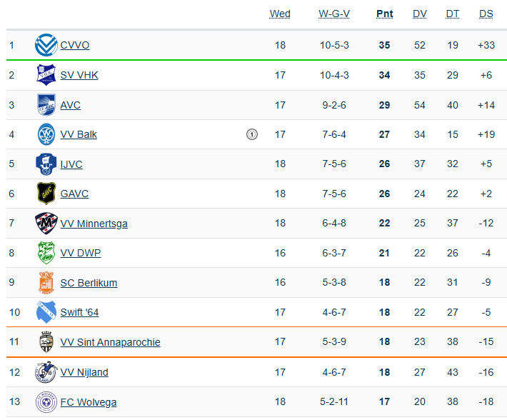The width and height of the screenshot is (507, 420).
Task: Click the green VV DWP crest
Action: 46,253
